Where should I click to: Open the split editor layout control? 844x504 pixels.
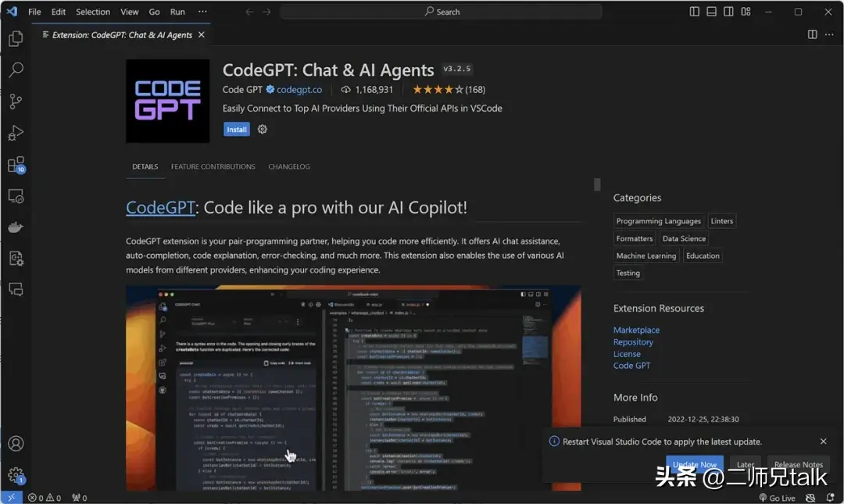pos(813,34)
